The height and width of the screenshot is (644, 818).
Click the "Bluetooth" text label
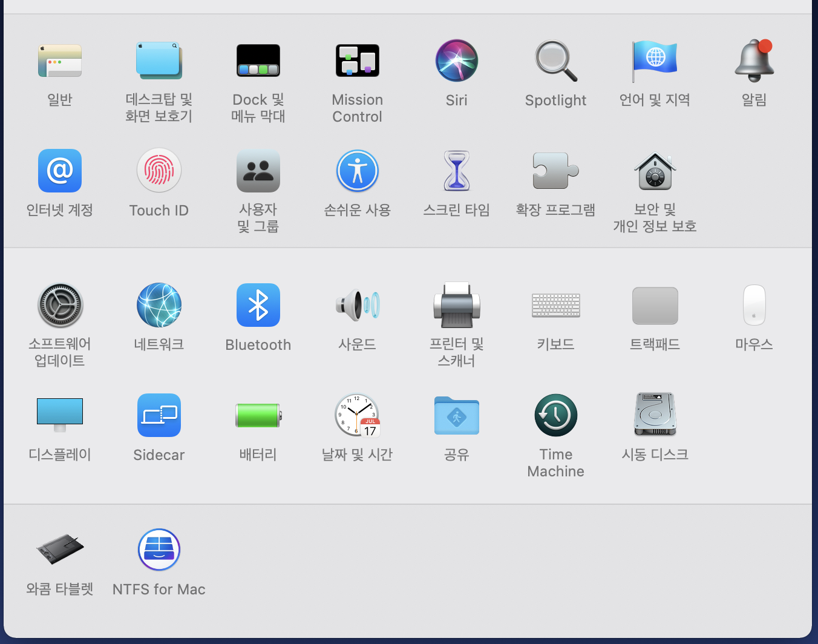pos(258,345)
